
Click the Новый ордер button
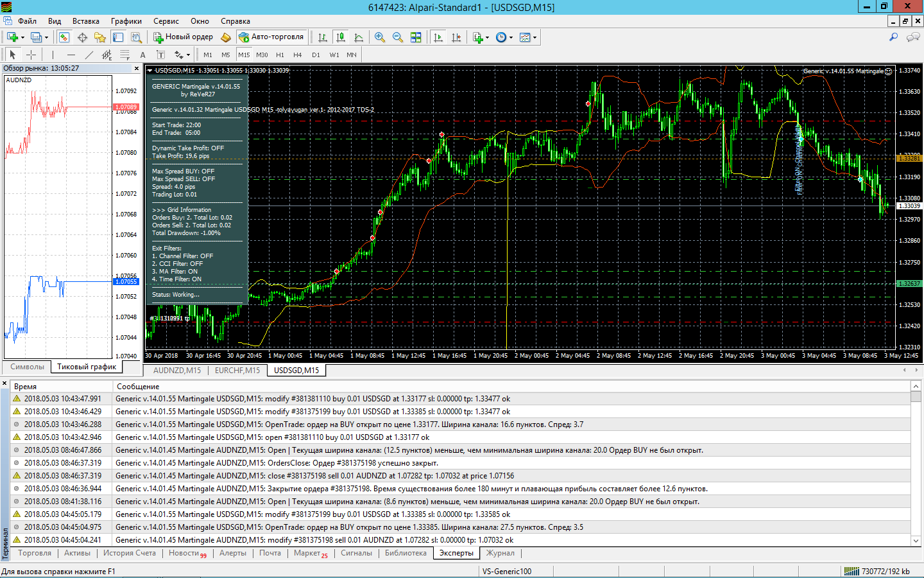point(183,37)
